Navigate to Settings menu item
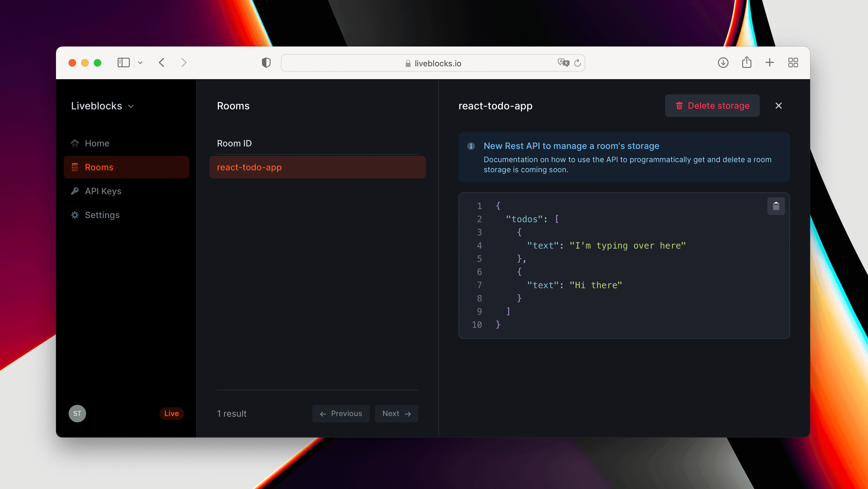Viewport: 868px width, 489px height. point(102,215)
